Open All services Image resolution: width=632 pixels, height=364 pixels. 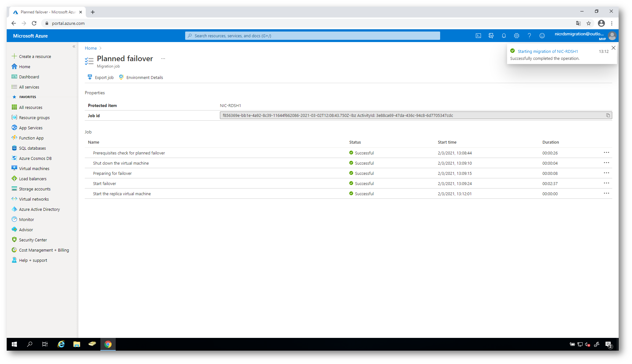(25, 87)
